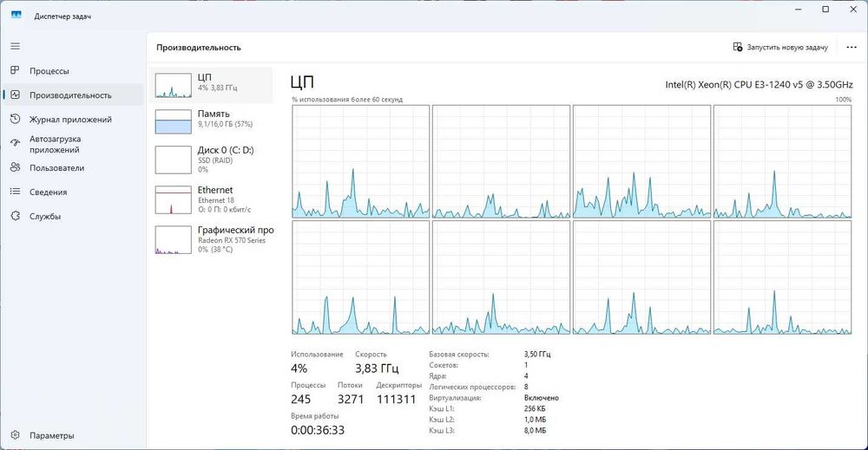Screen dimensions: 868x450
Task: Select the Память resource entry
Action: point(211,121)
